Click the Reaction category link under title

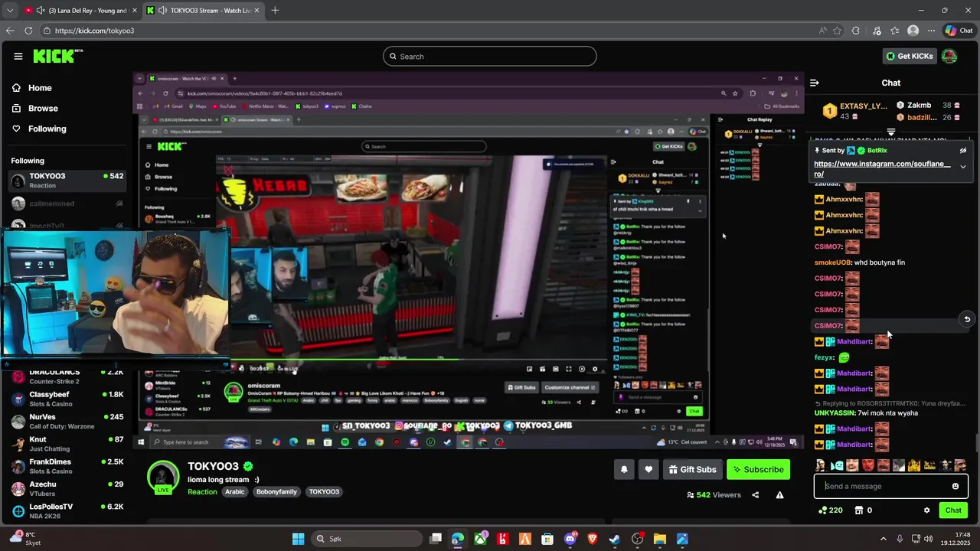(202, 491)
